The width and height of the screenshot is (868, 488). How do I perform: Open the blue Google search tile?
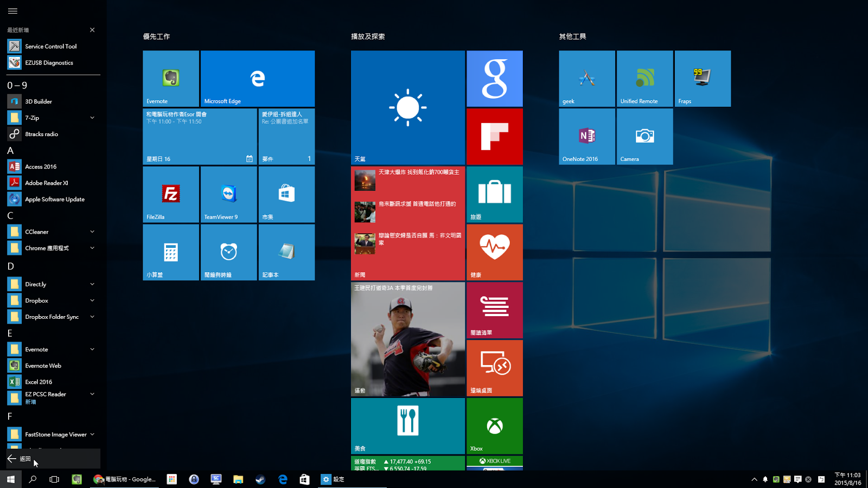coord(495,79)
